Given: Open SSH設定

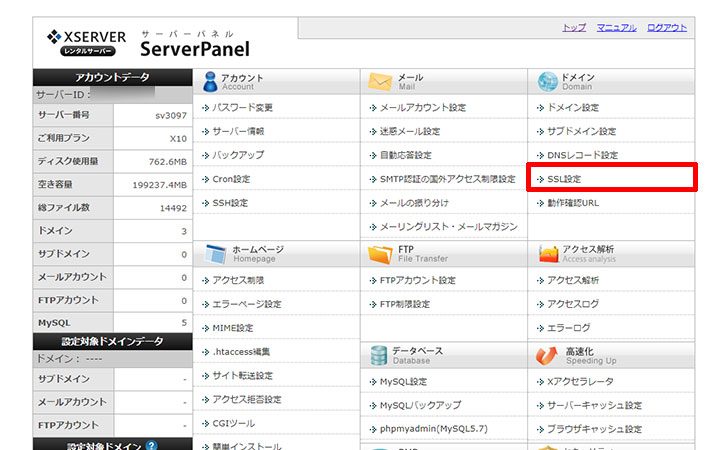Looking at the screenshot, I should pos(230,203).
